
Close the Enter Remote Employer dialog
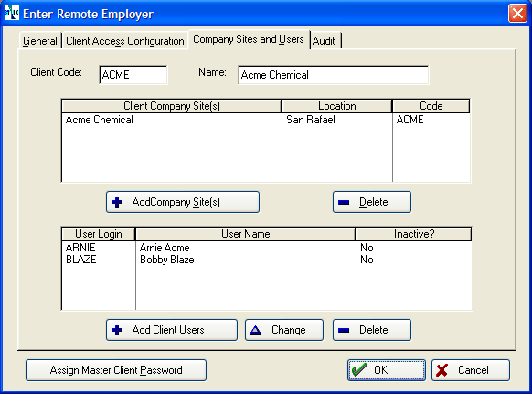tap(517, 14)
